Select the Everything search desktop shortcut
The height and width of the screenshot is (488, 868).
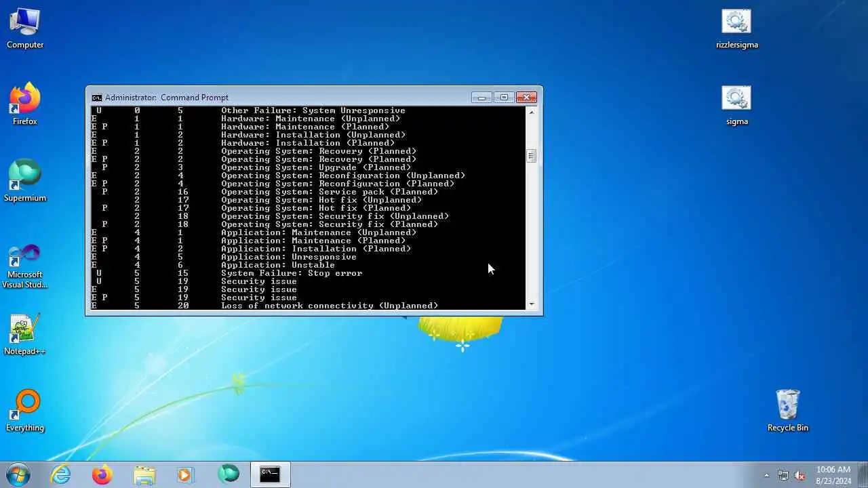[x=25, y=411]
